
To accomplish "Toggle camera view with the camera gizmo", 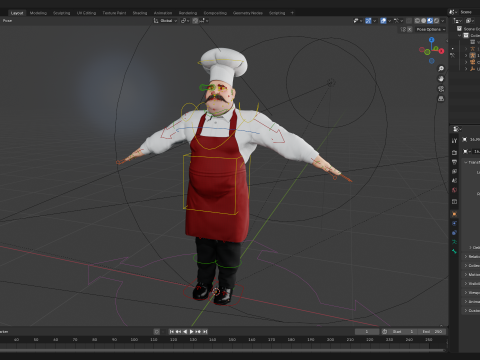I will [x=441, y=89].
